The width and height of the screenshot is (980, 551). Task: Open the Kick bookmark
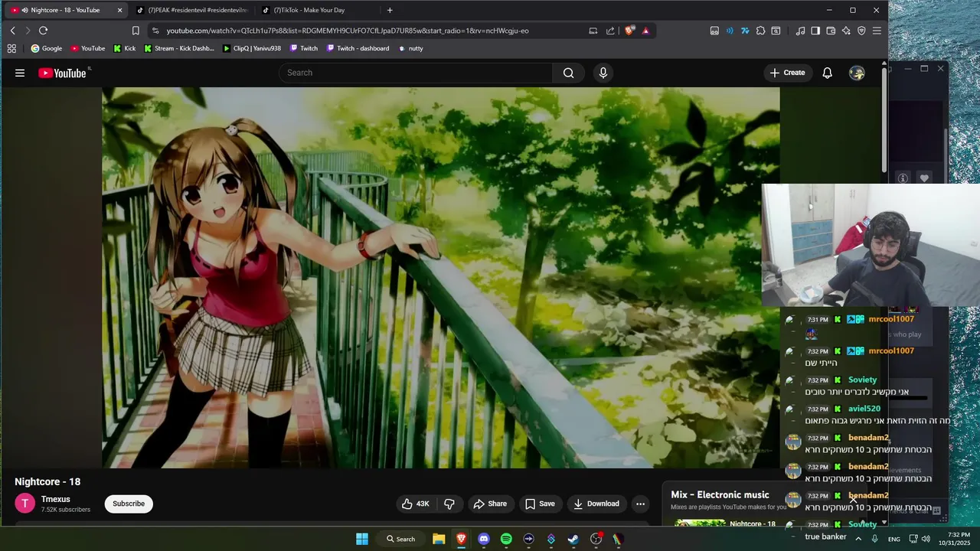pos(125,48)
